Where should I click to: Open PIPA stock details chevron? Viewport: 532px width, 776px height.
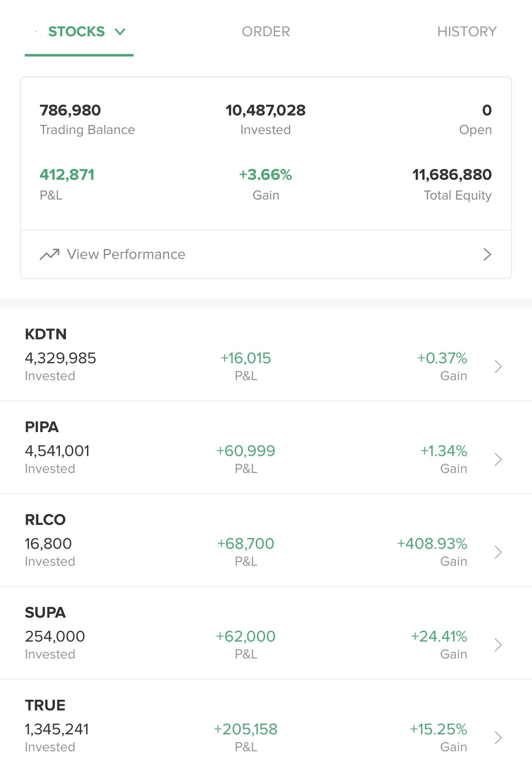(x=498, y=459)
